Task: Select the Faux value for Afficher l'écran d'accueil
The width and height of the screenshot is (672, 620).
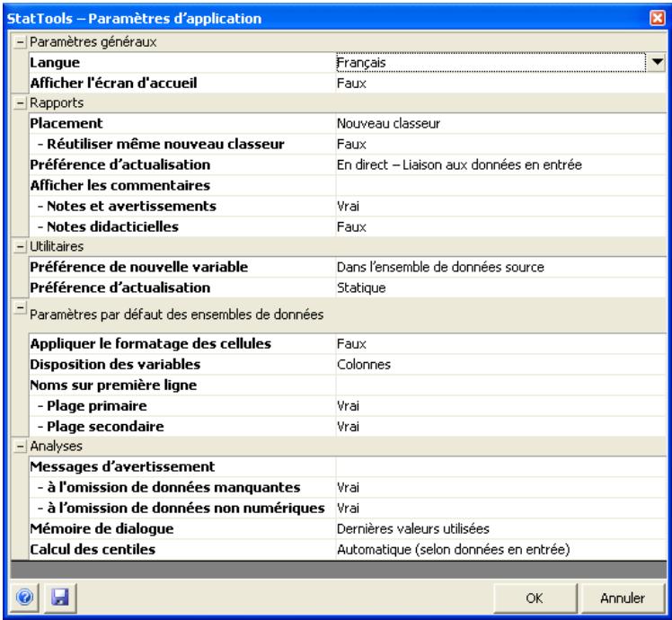Action: point(500,84)
